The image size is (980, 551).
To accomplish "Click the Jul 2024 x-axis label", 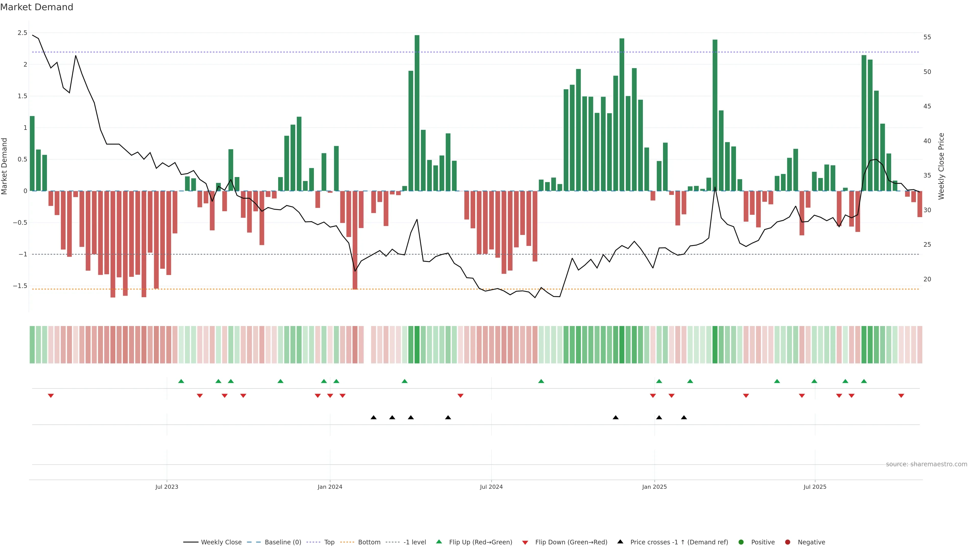I will tap(491, 487).
